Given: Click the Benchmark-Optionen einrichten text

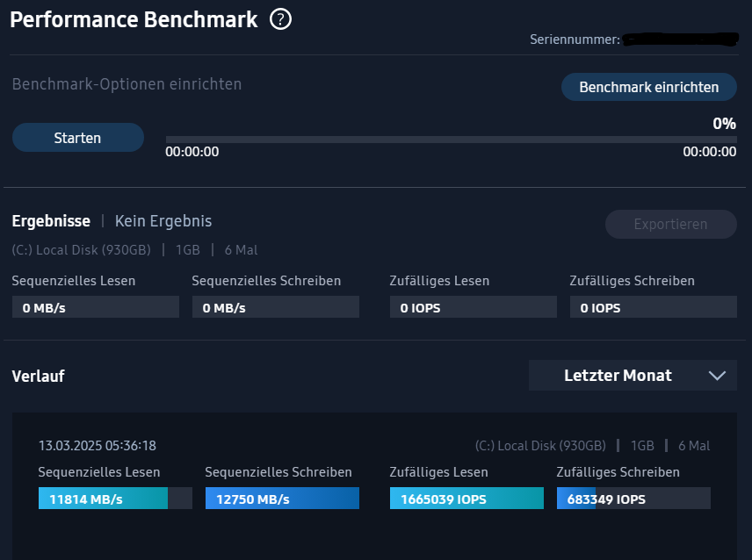Looking at the screenshot, I should point(127,84).
